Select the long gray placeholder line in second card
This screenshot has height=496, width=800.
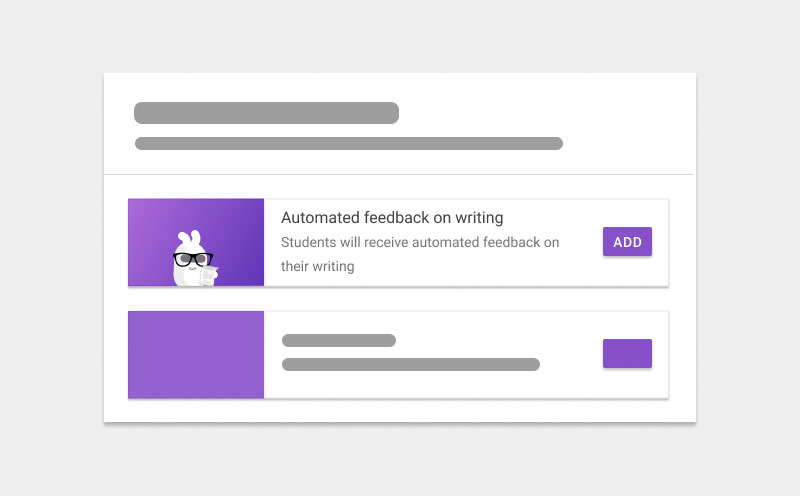411,364
